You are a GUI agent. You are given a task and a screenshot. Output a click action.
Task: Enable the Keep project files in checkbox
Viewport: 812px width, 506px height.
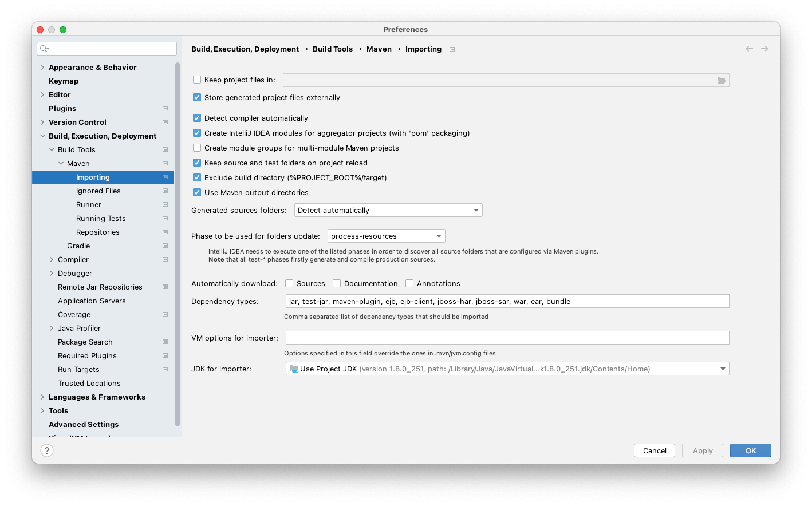click(197, 80)
